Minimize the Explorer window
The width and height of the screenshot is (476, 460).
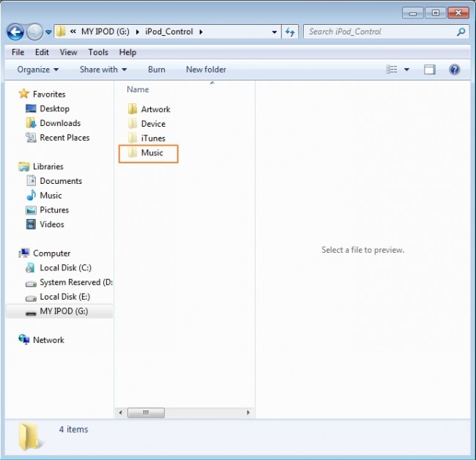412,13
